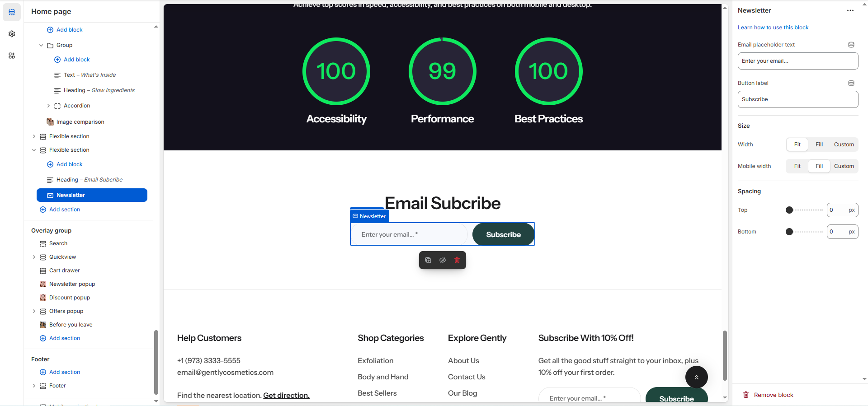Select Cart drawer in Overlay group
This screenshot has width=868, height=406.
tap(64, 271)
